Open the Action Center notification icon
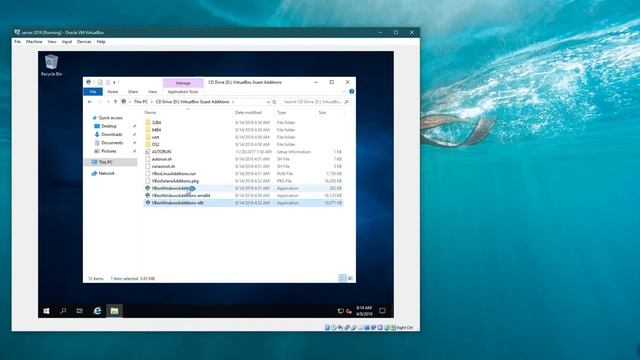 (x=382, y=311)
